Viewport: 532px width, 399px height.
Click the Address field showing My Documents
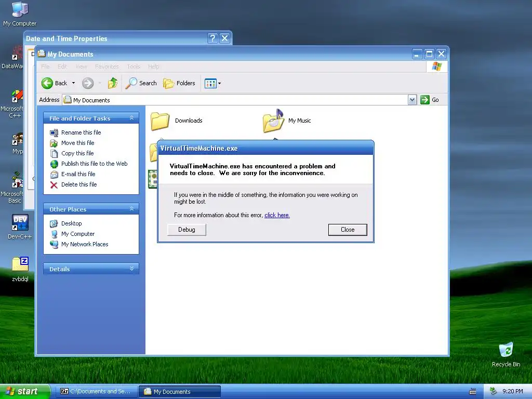(x=235, y=100)
